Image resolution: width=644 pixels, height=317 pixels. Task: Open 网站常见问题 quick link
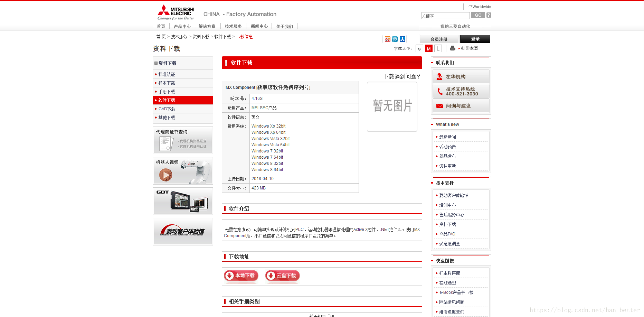(452, 302)
